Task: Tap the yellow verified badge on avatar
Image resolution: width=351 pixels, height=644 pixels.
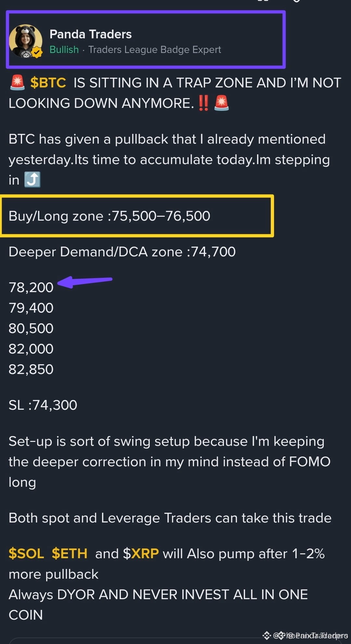Action: pos(37,52)
